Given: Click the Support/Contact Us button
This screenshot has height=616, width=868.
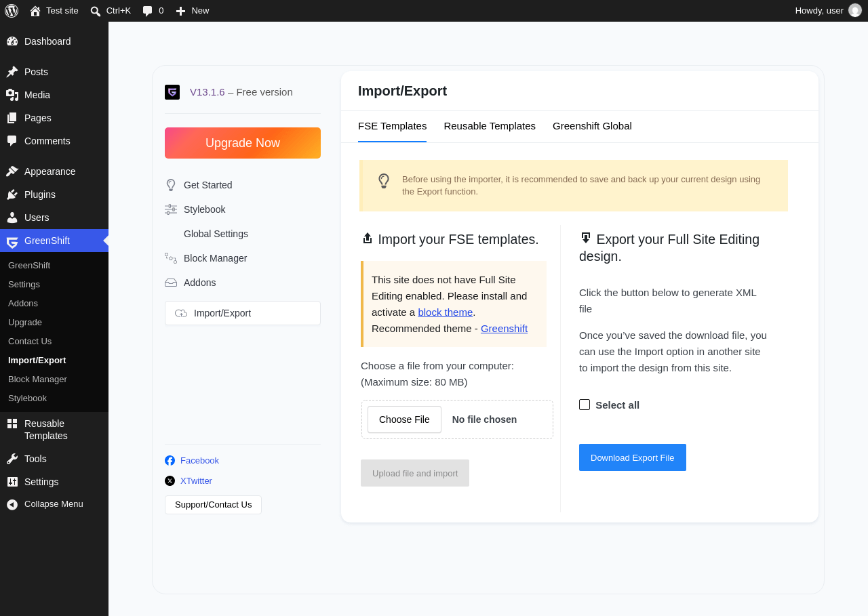Looking at the screenshot, I should coord(213,505).
